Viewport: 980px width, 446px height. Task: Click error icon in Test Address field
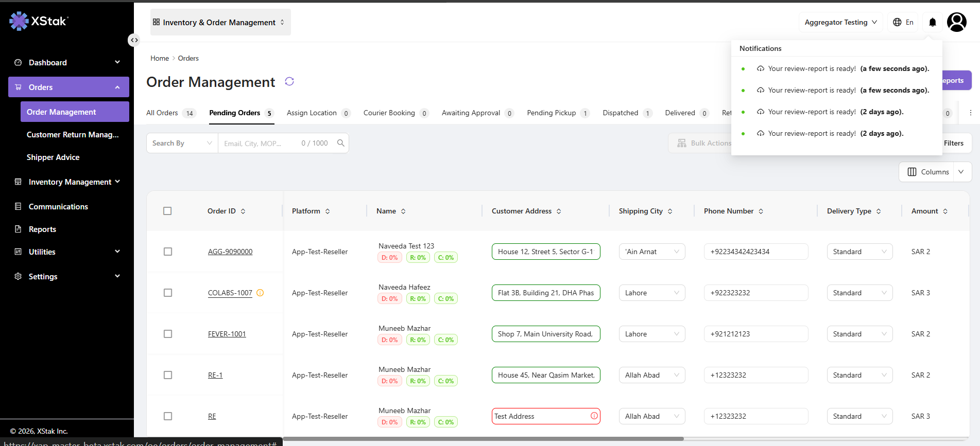pos(594,416)
